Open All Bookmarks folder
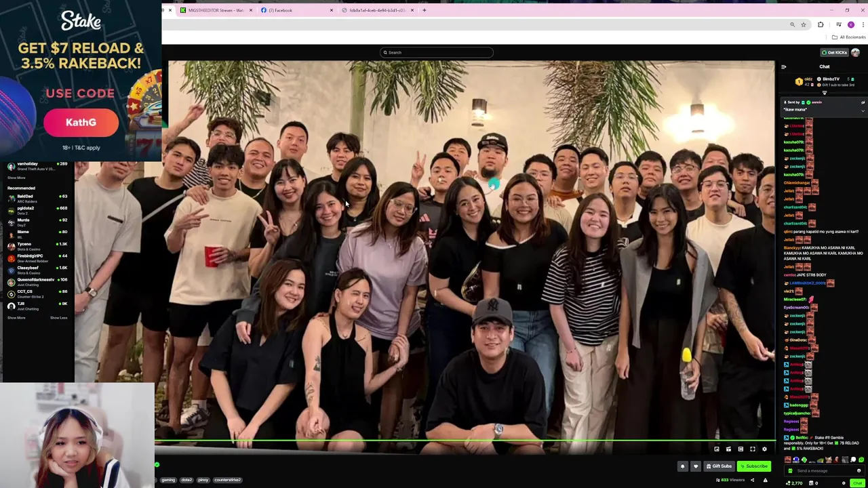The height and width of the screenshot is (488, 868). (849, 37)
